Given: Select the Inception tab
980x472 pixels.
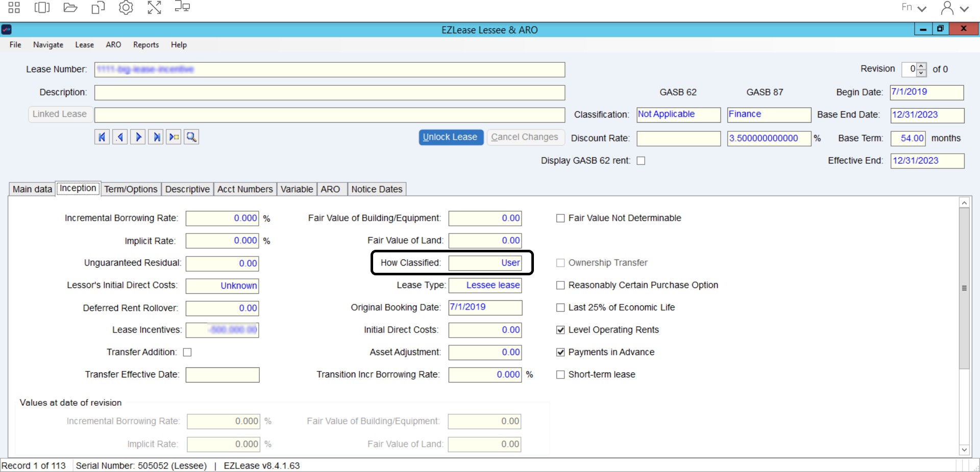Looking at the screenshot, I should (78, 188).
